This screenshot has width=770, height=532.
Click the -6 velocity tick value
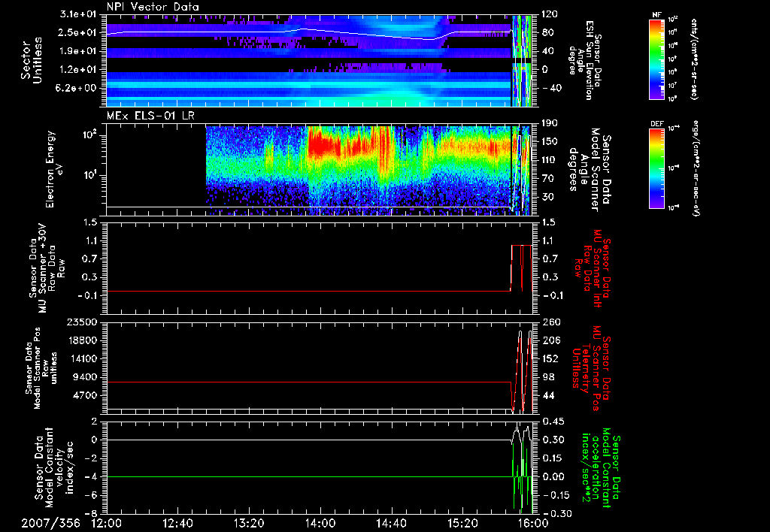(91, 496)
